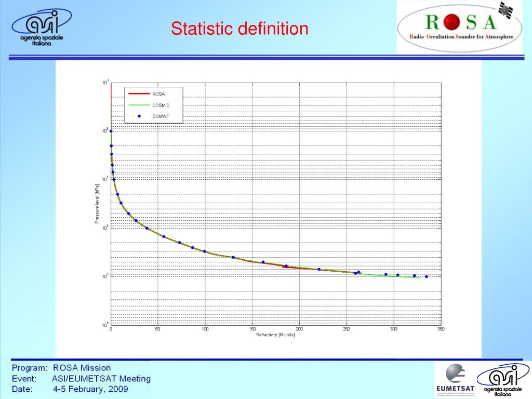
Task: Click the ECMWF legend label
Action: pyautogui.click(x=161, y=116)
